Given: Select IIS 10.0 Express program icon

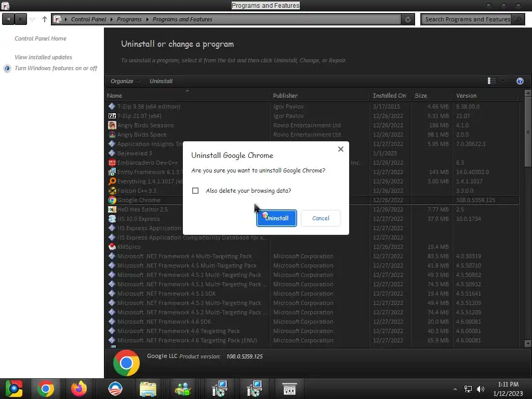Looking at the screenshot, I should pos(112,219).
